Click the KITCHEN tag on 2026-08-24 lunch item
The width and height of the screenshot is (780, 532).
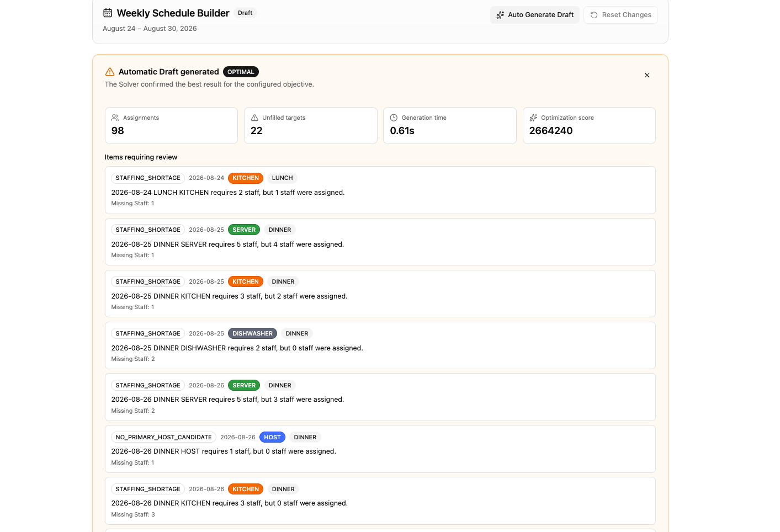pos(246,178)
